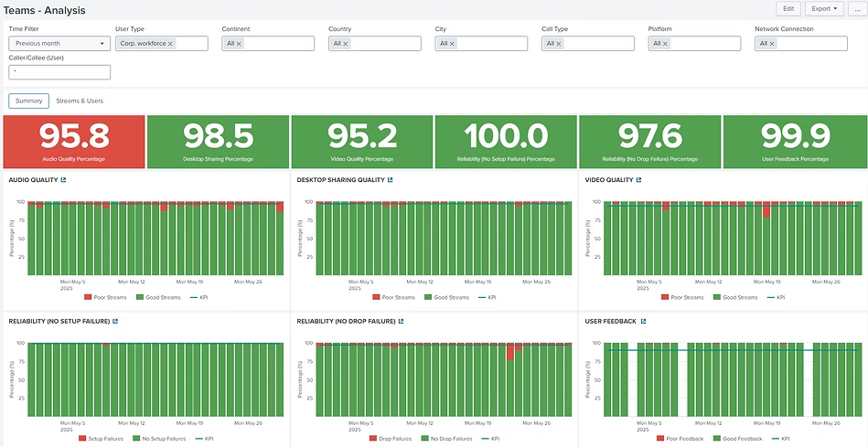This screenshot has width=868, height=447.
Task: Open the Export dropdown menu
Action: [824, 8]
